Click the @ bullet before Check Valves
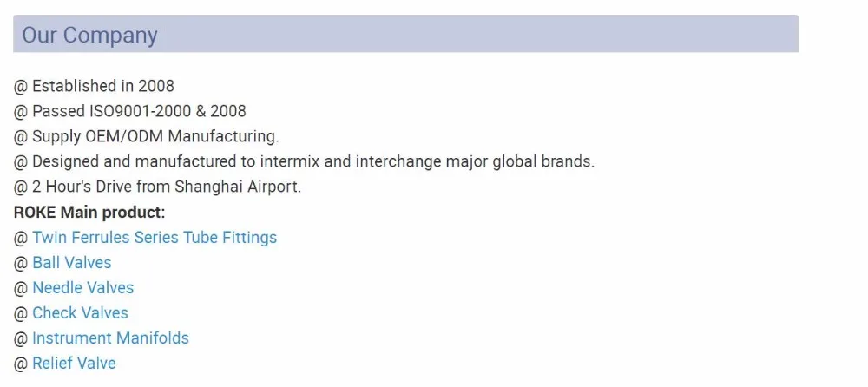This screenshot has height=387, width=868. (21, 313)
